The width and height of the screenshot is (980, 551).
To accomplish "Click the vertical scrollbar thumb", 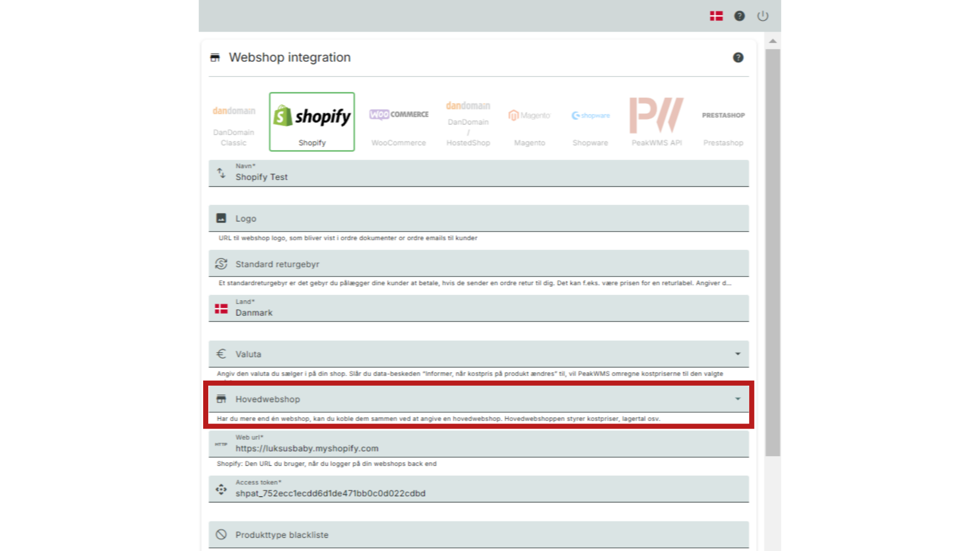I will coord(773,253).
